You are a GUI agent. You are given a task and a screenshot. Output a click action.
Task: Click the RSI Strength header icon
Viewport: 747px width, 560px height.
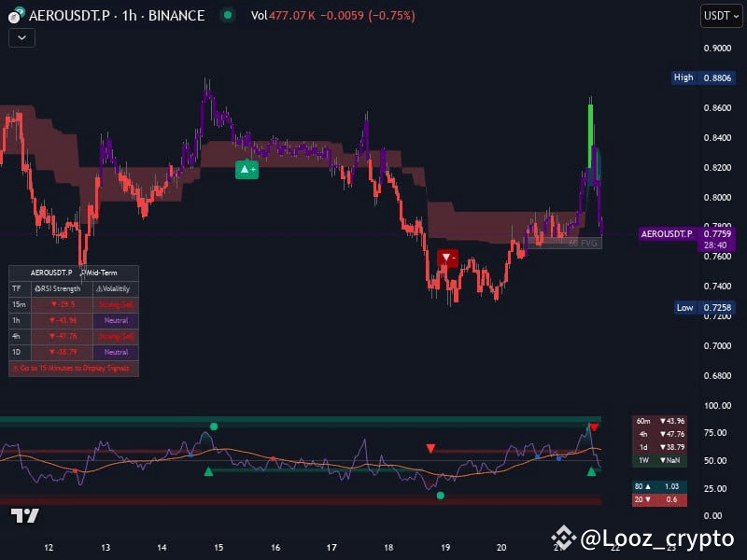[39, 287]
